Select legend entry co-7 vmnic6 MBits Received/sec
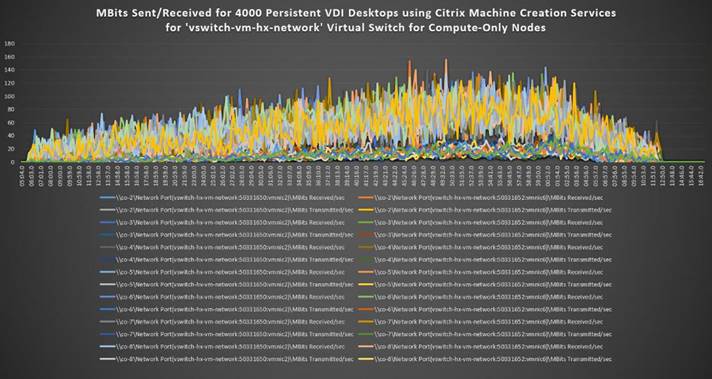 coord(480,322)
